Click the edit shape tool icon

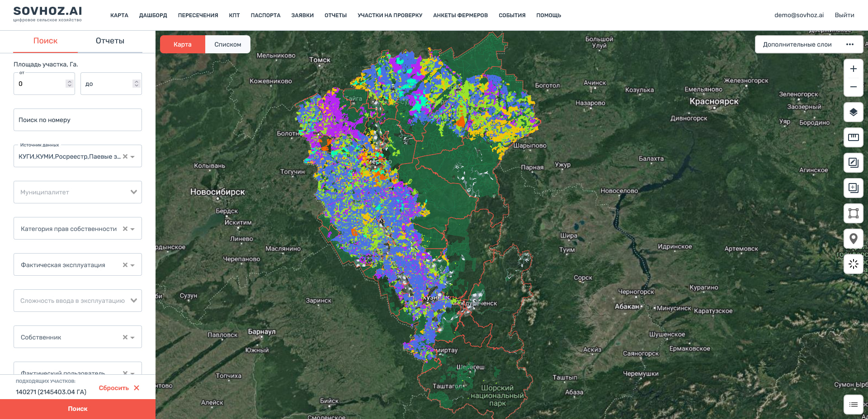pyautogui.click(x=853, y=163)
